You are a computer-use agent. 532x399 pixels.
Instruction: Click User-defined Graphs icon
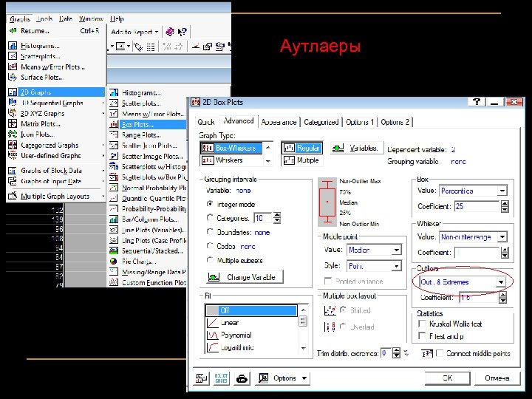(13, 155)
